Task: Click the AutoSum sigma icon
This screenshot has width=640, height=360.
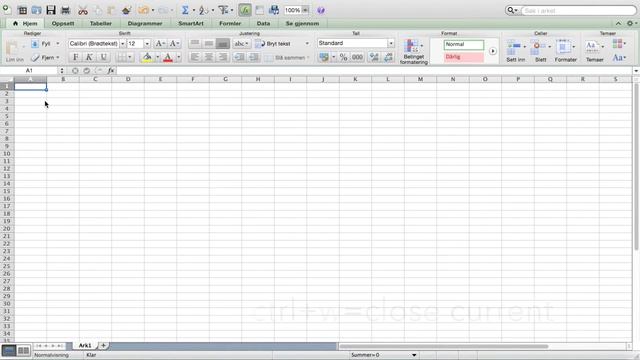Action: (x=185, y=10)
